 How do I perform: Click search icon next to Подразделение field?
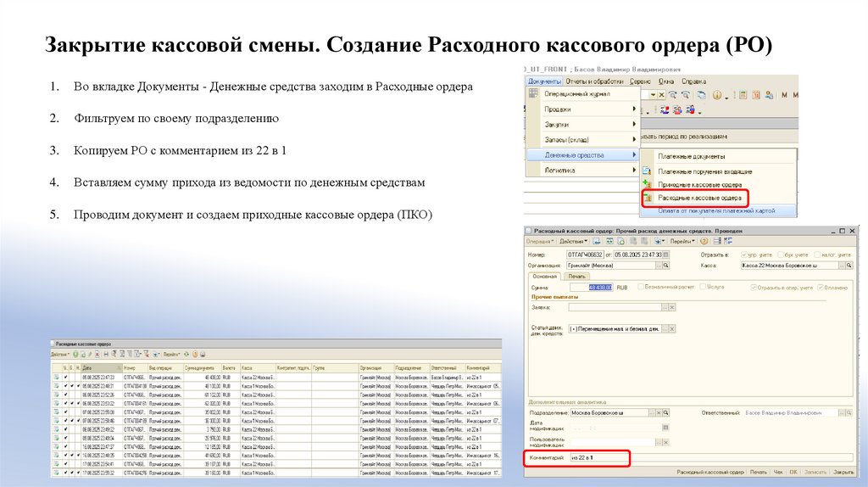click(x=666, y=412)
